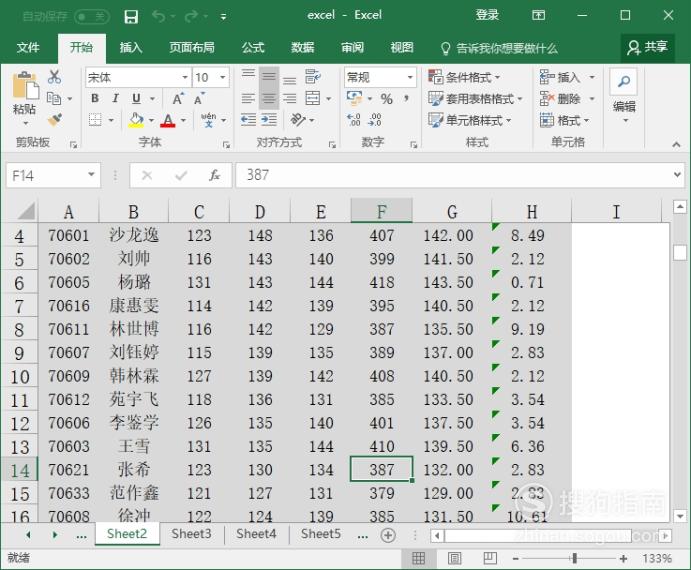Click Decrease Indent icon
Image resolution: width=691 pixels, height=570 pixels.
coord(248,119)
